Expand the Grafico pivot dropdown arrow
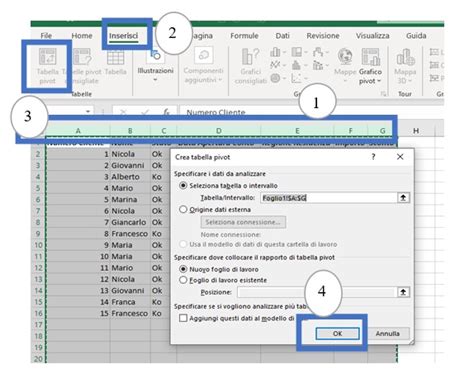 click(379, 81)
